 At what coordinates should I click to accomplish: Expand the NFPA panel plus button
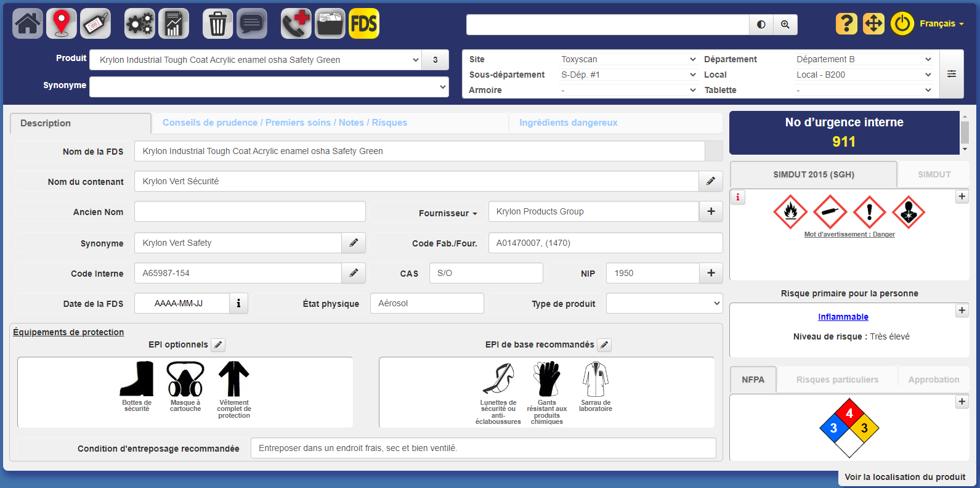tap(962, 402)
